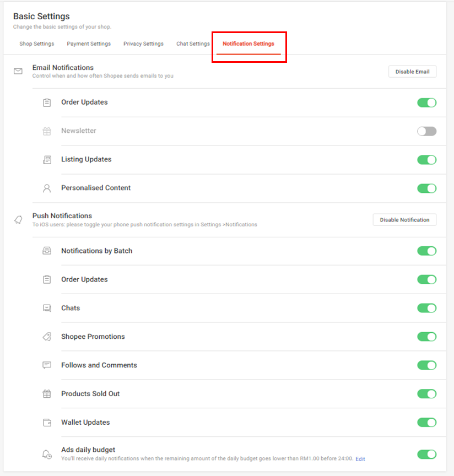Screen dimensions: 454x476
Task: Click the Order Updates clipboard icon
Action: coord(47,102)
